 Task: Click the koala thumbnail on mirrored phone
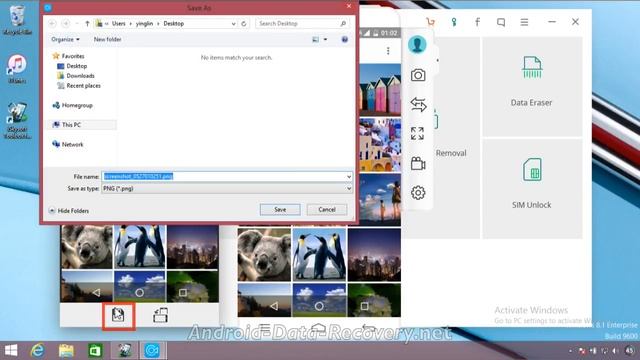(x=264, y=255)
